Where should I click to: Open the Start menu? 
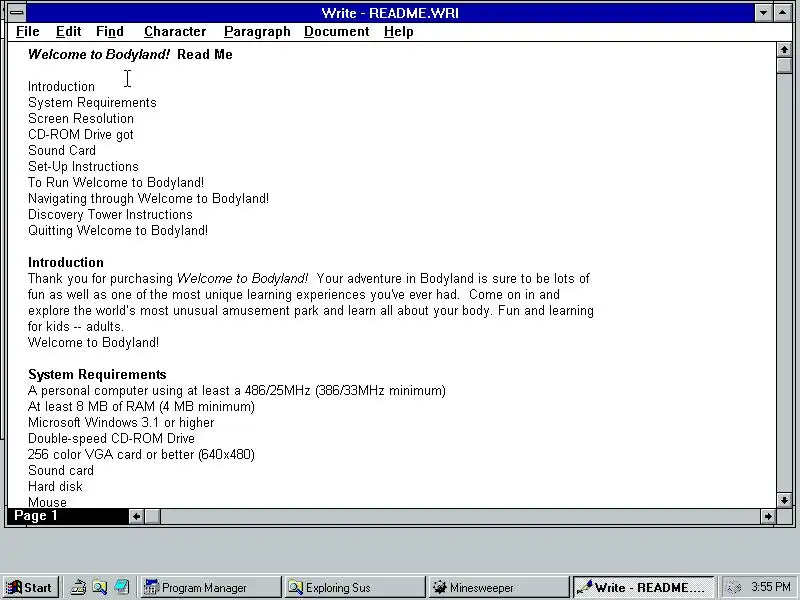(30, 588)
